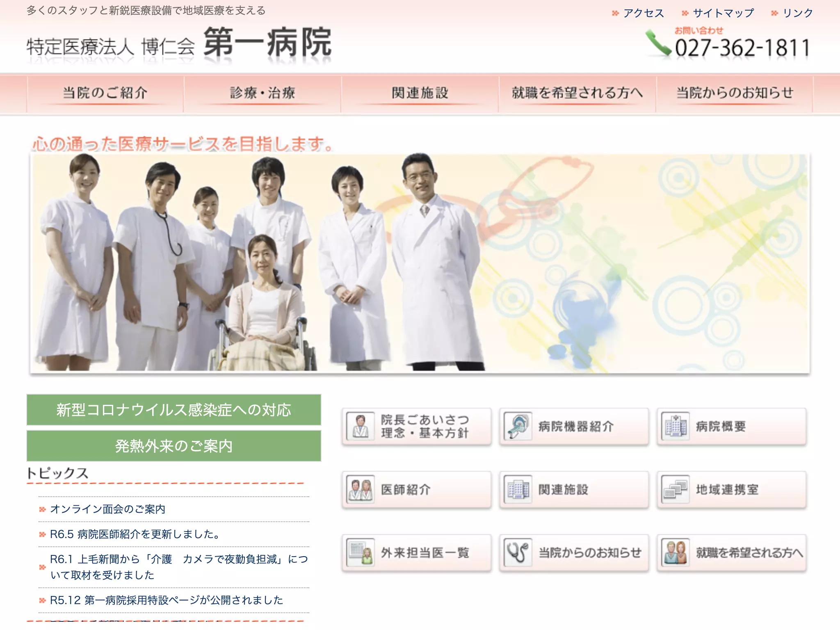Click the bullet marker beside リンク

[774, 13]
